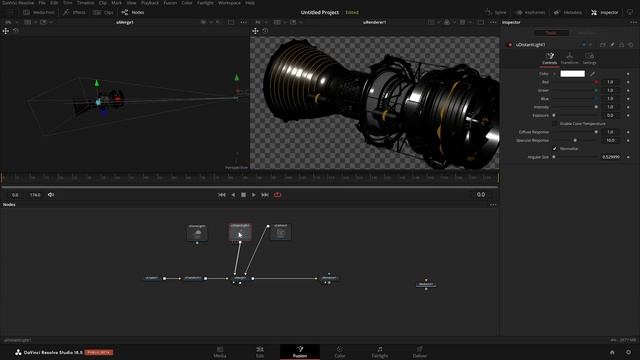Toggle keyframe dot for Intensity
This screenshot has height=360, width=640.
coord(628,107)
